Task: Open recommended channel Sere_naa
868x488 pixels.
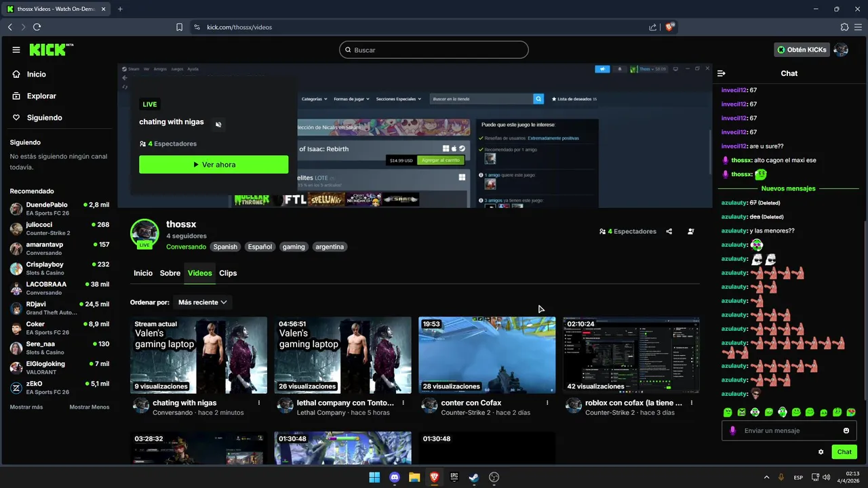Action: pyautogui.click(x=60, y=348)
